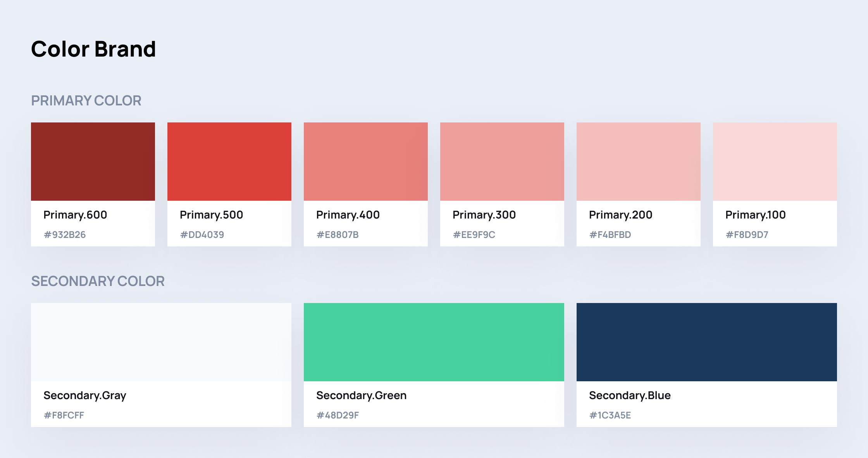
Task: Pick the Primary.400 salmon swatch
Action: [366, 162]
